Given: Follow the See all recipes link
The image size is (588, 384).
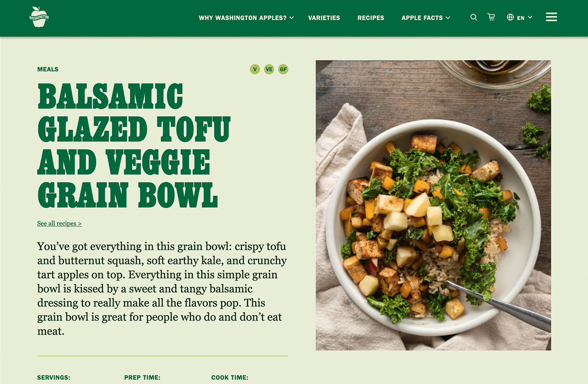Looking at the screenshot, I should pos(60,223).
